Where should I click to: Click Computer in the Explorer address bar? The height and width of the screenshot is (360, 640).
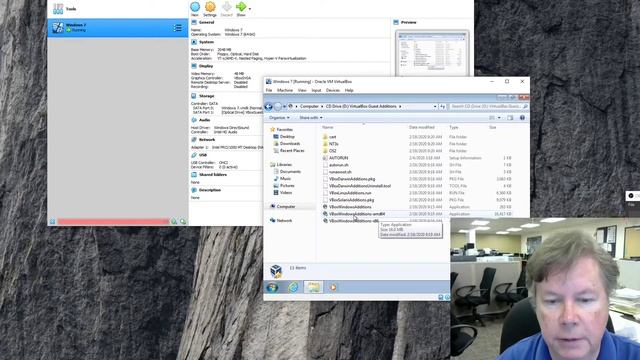pos(309,107)
